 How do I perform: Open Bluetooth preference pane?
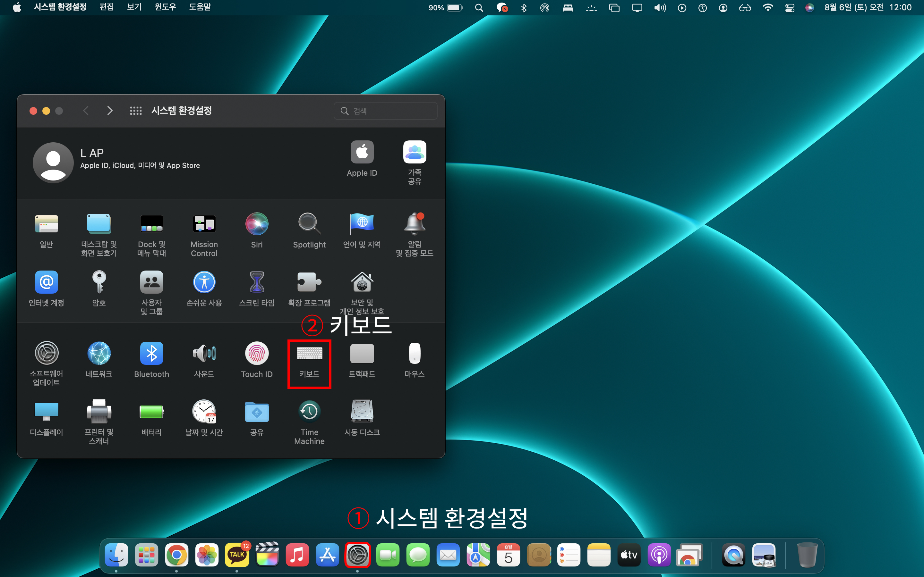click(x=151, y=354)
